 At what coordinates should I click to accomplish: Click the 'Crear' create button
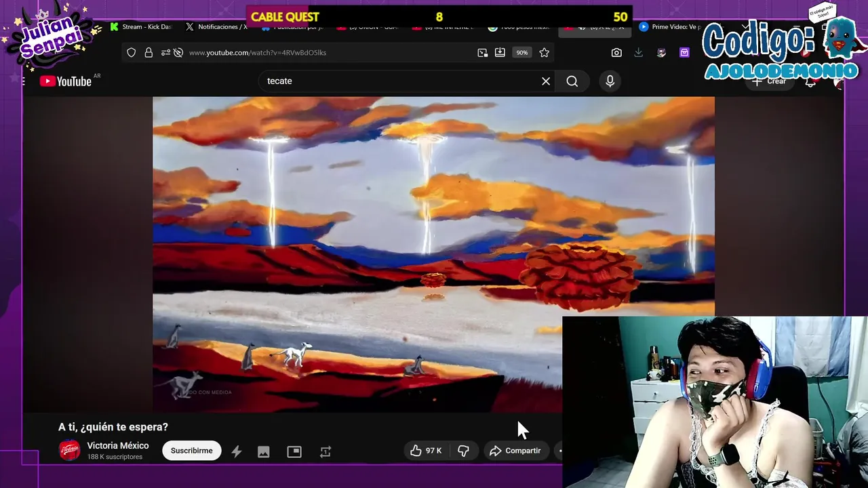coord(770,81)
